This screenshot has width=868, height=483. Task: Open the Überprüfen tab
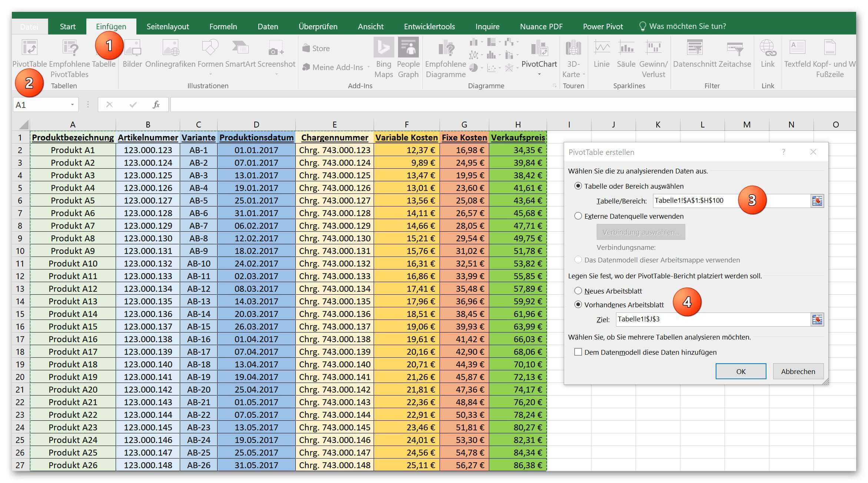318,26
